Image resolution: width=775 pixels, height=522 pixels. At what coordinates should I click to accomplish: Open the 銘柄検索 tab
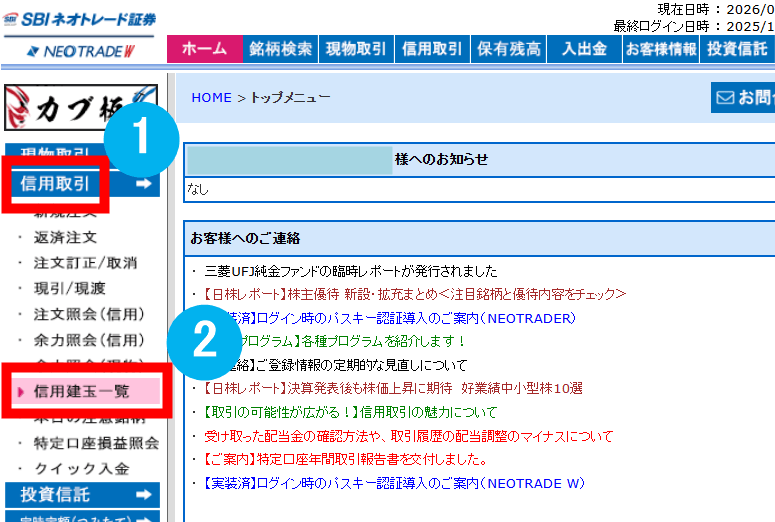[x=281, y=49]
